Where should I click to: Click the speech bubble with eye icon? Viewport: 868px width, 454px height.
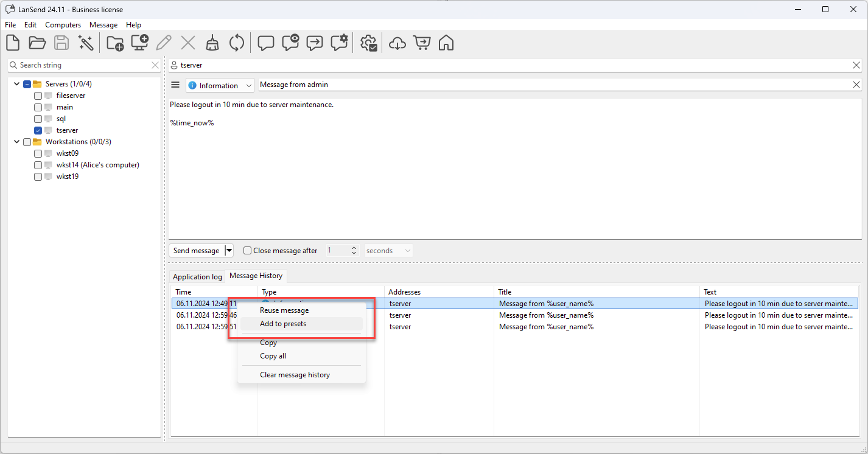pos(290,43)
